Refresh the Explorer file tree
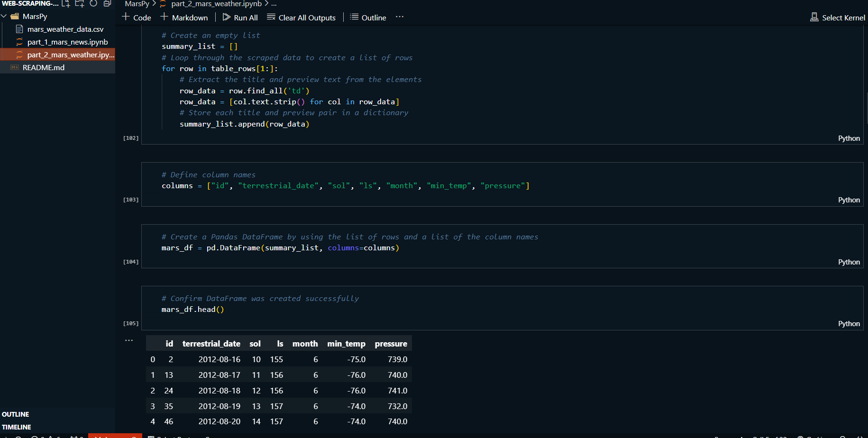The width and height of the screenshot is (868, 438). coord(93,4)
